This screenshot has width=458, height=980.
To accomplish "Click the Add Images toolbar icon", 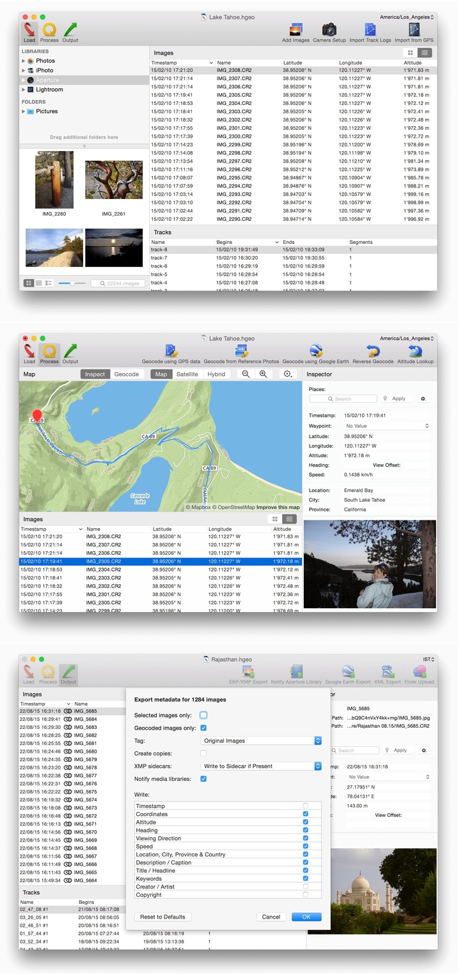I will click(296, 30).
